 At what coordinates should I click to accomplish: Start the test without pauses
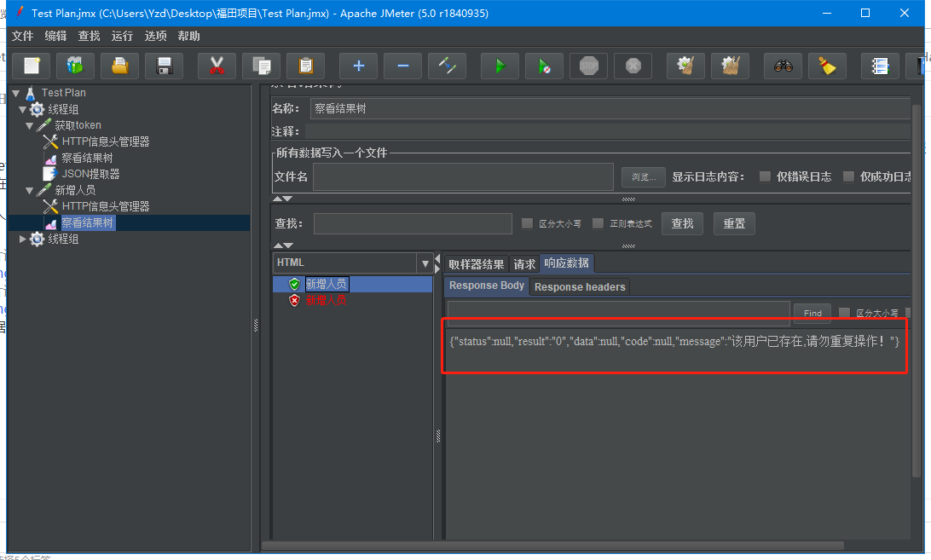(x=544, y=66)
